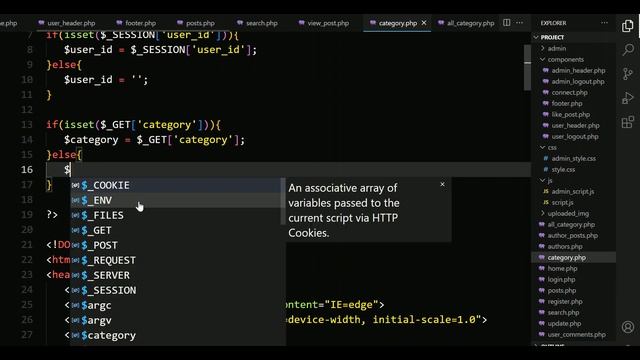Open user_logout.php in explorer
Screen dimensions: 640x360
click(575, 136)
